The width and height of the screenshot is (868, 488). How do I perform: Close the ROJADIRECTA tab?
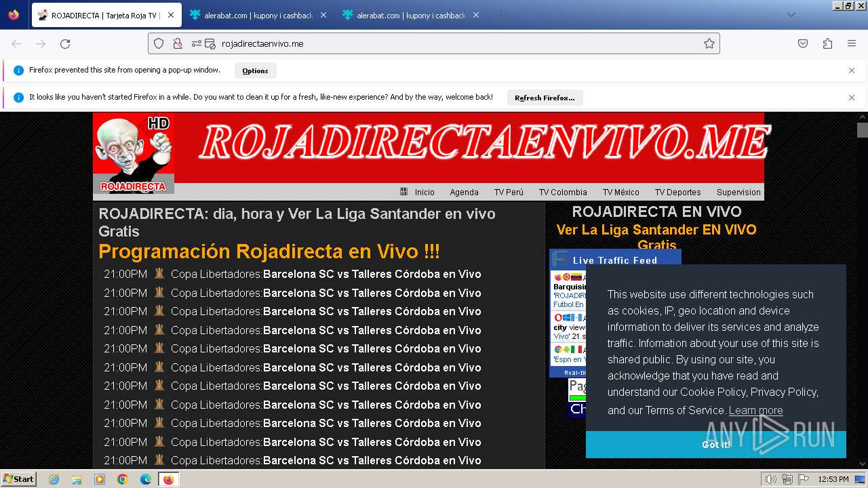[171, 15]
